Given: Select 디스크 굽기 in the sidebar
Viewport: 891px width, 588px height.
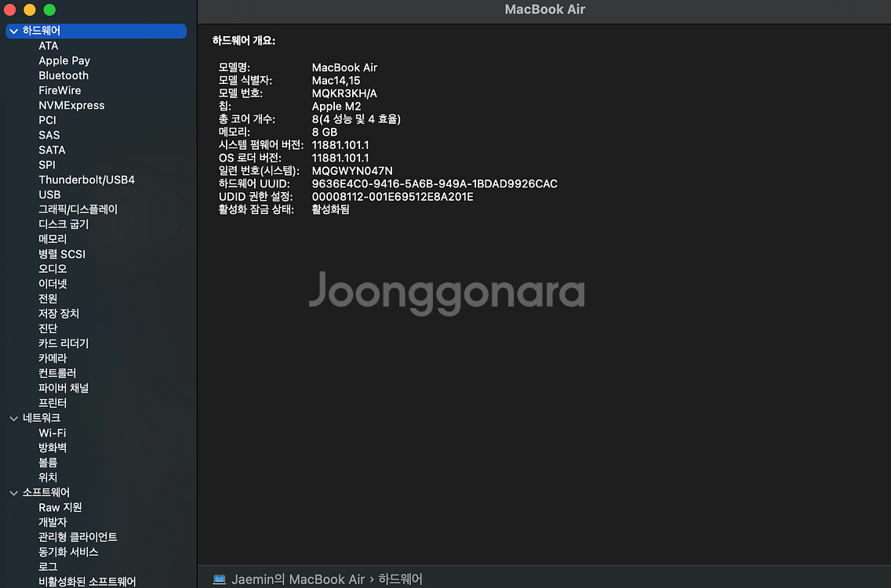Looking at the screenshot, I should point(64,224).
